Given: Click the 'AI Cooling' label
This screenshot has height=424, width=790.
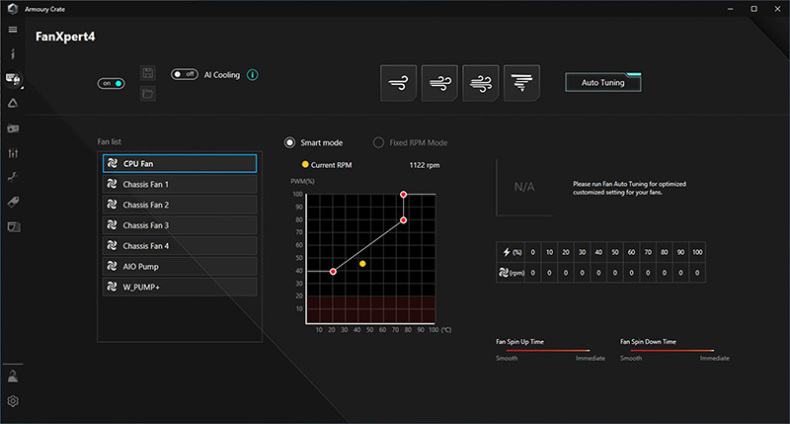Looking at the screenshot, I should pyautogui.click(x=222, y=75).
